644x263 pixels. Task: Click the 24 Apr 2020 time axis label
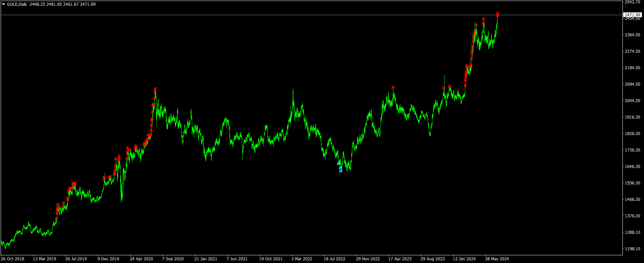141,259
